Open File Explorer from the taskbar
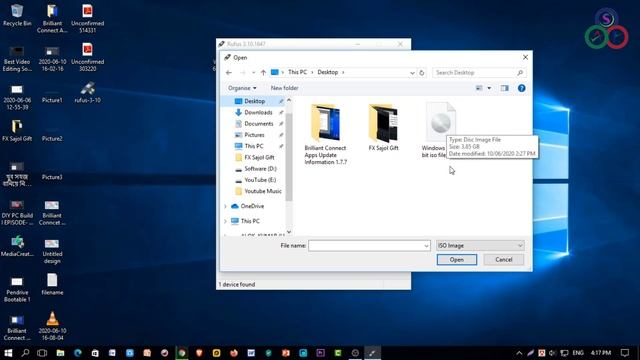 point(60,353)
